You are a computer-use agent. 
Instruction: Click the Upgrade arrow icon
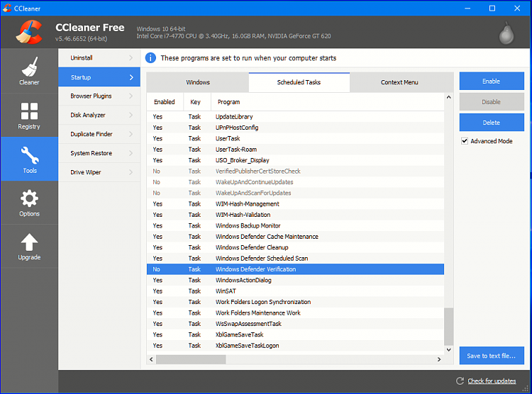[29, 242]
